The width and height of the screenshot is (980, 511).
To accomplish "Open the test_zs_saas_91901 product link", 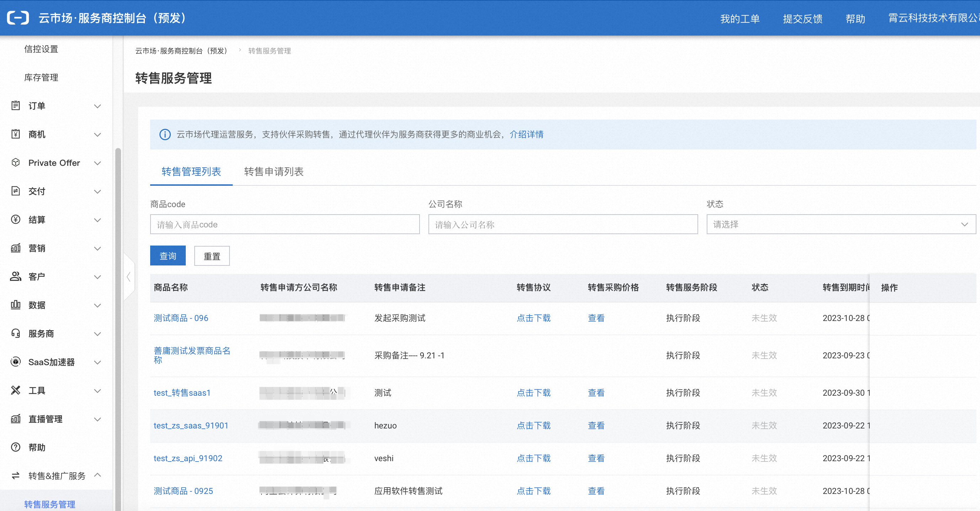I will click(191, 425).
